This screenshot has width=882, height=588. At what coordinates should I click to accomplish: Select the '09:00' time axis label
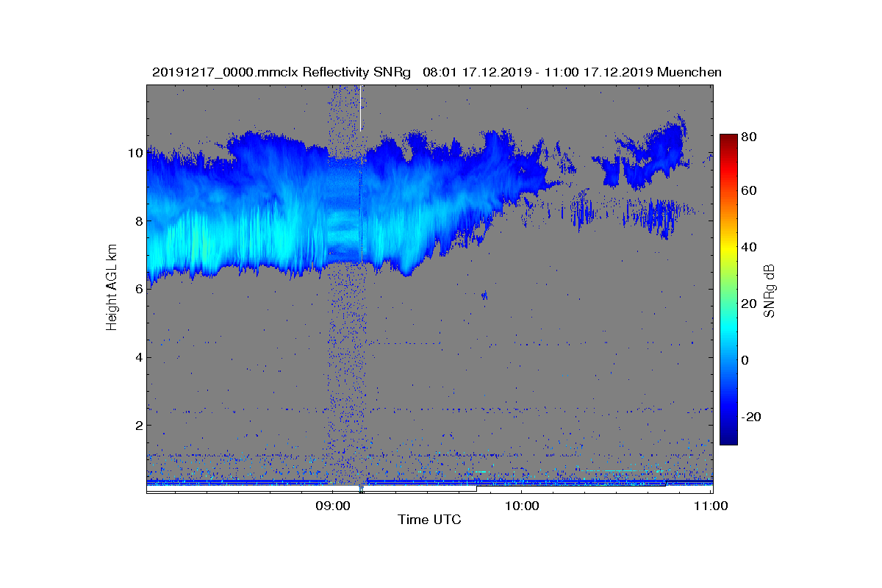(x=331, y=506)
